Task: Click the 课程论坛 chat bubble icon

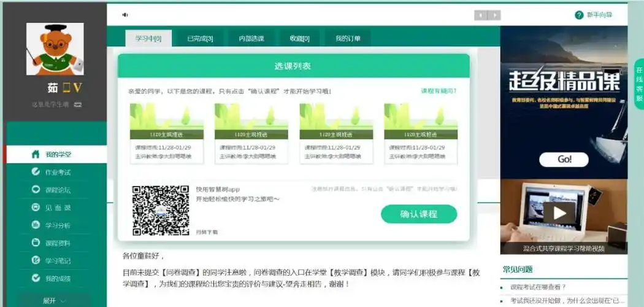Action: pyautogui.click(x=36, y=190)
